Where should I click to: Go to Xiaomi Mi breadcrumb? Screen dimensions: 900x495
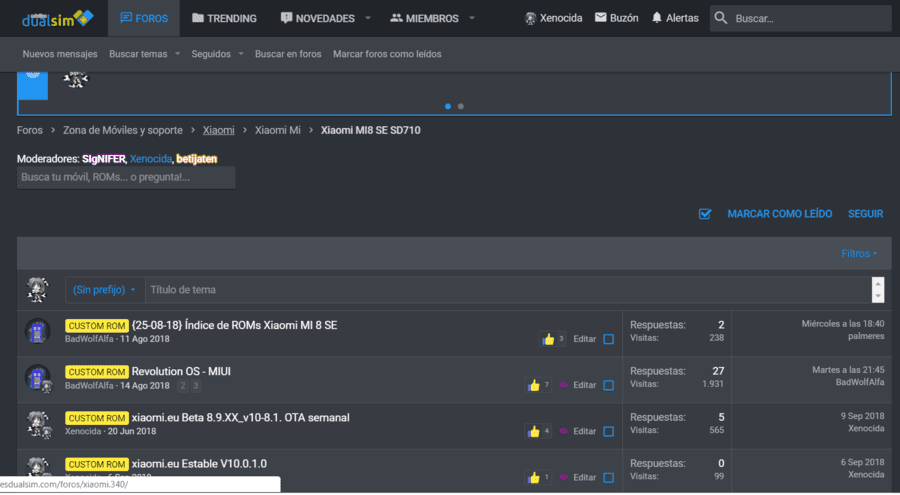[x=278, y=130]
